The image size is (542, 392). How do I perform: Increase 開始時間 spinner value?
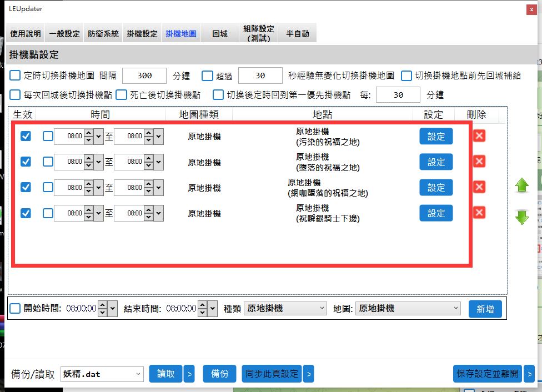pyautogui.click(x=102, y=304)
